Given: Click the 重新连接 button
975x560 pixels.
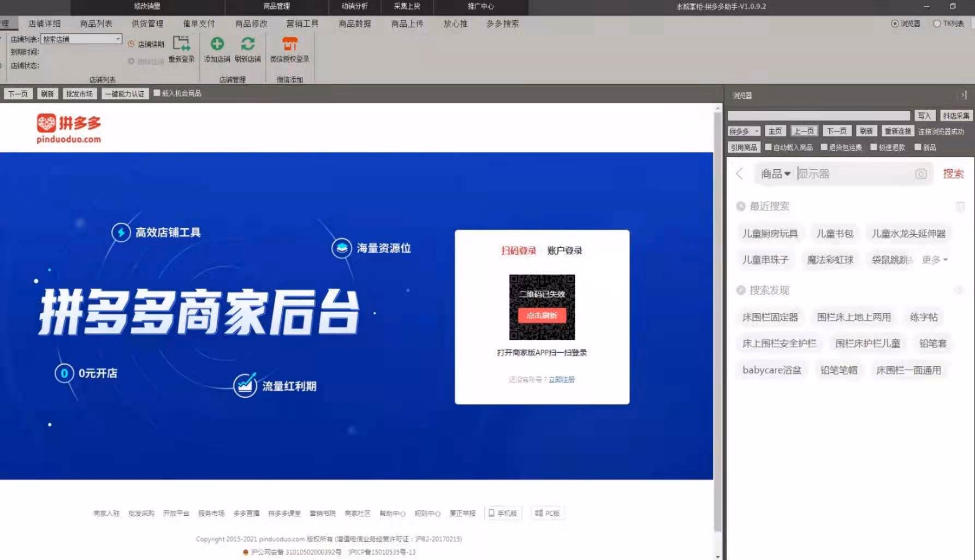Looking at the screenshot, I should point(897,132).
